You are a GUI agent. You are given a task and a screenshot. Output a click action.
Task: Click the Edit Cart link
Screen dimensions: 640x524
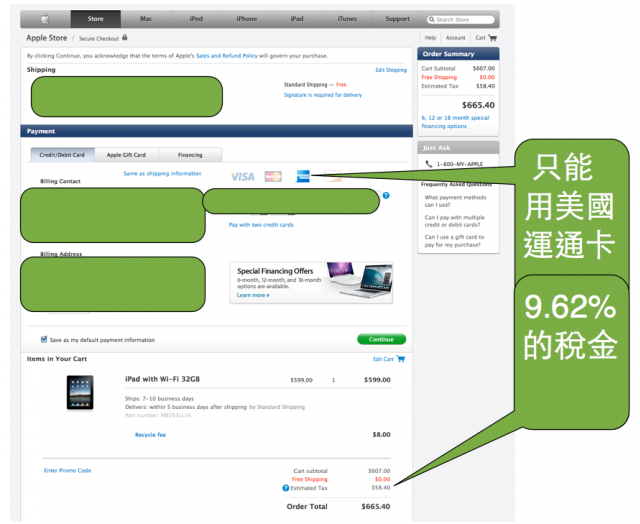pos(383,359)
